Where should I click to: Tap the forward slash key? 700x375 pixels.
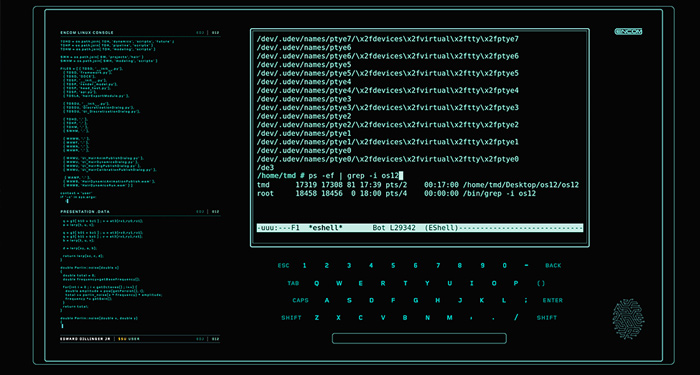click(517, 318)
